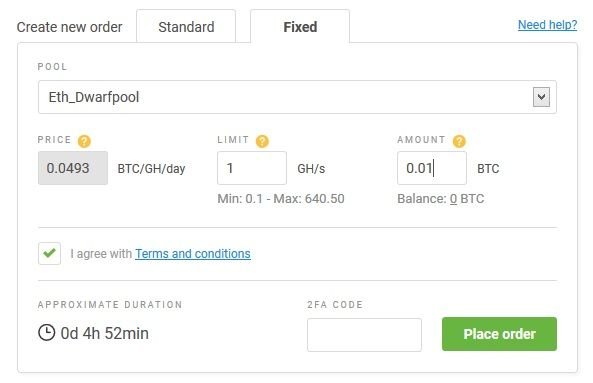Image resolution: width=593 pixels, height=383 pixels.
Task: Click into the Amount BTC field
Action: (432, 168)
